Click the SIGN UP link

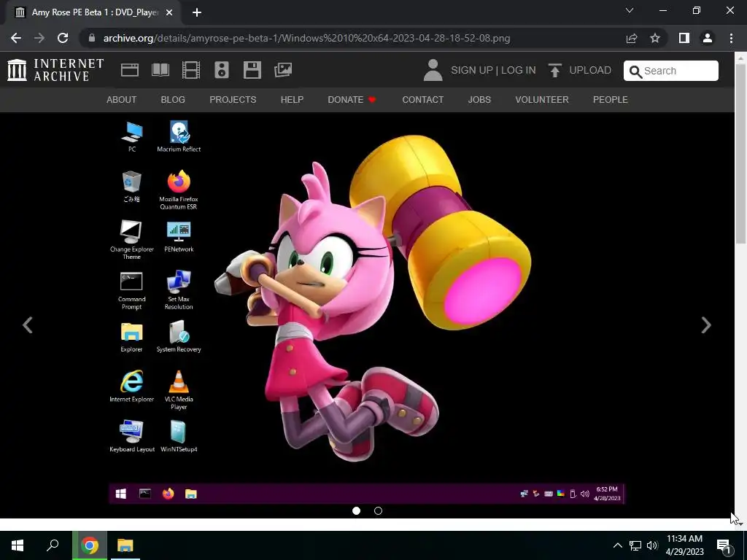[472, 70]
